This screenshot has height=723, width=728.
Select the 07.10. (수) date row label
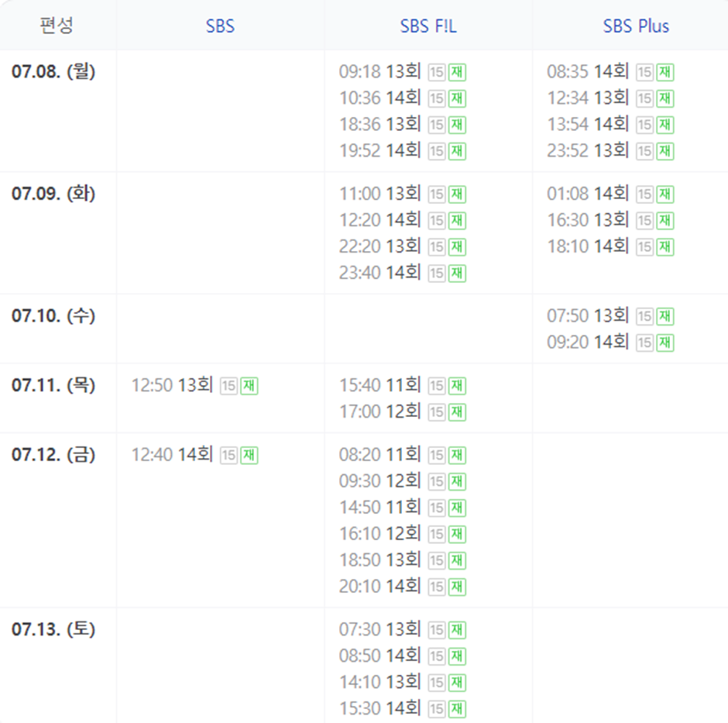click(53, 316)
